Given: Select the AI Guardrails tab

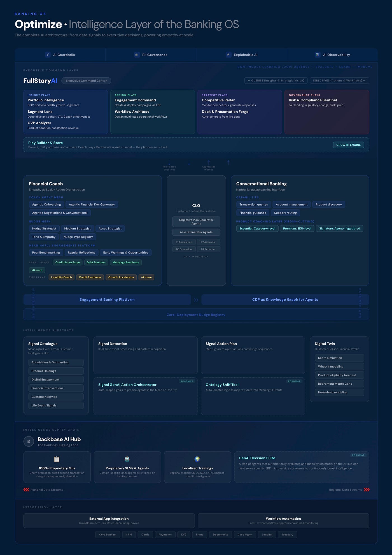Looking at the screenshot, I should pos(60,55).
